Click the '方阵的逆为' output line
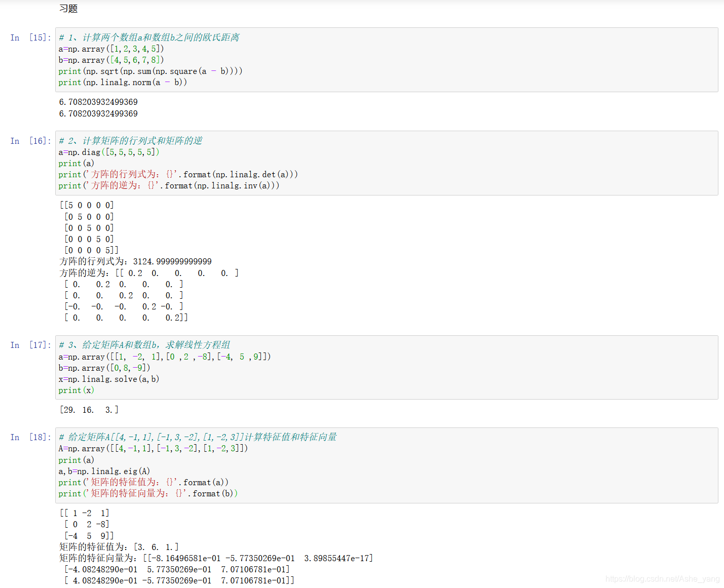The width and height of the screenshot is (724, 588). click(x=149, y=273)
